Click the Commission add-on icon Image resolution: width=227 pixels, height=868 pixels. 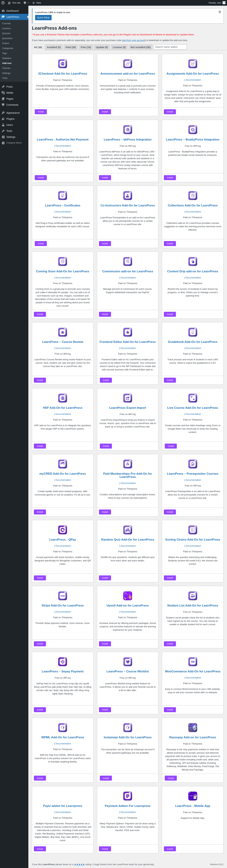coord(128,262)
